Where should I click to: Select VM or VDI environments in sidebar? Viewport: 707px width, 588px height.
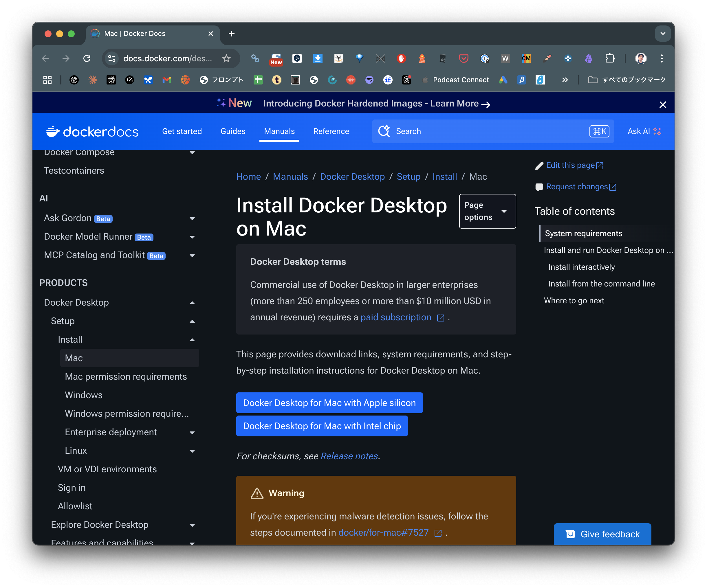click(x=107, y=469)
